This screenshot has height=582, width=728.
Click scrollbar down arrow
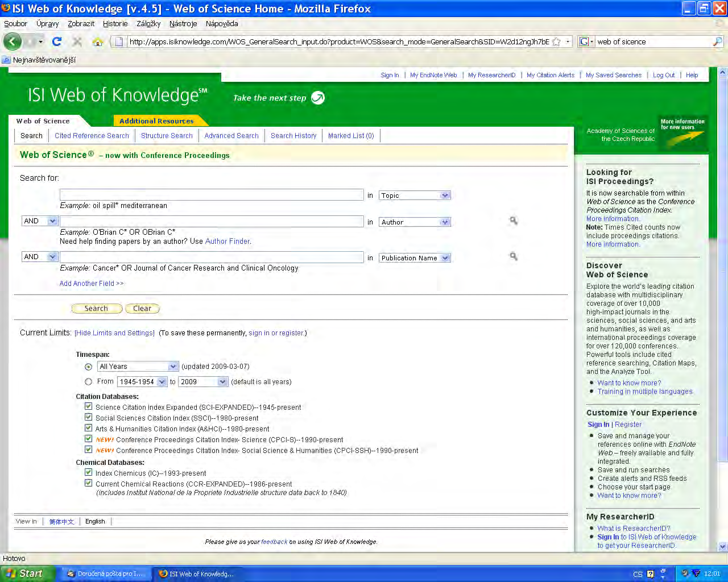pos(723,546)
